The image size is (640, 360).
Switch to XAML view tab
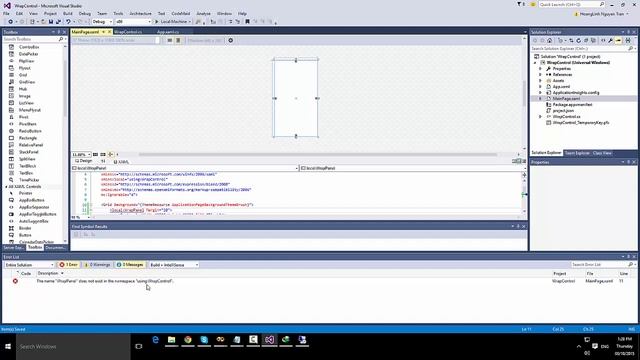(121, 162)
